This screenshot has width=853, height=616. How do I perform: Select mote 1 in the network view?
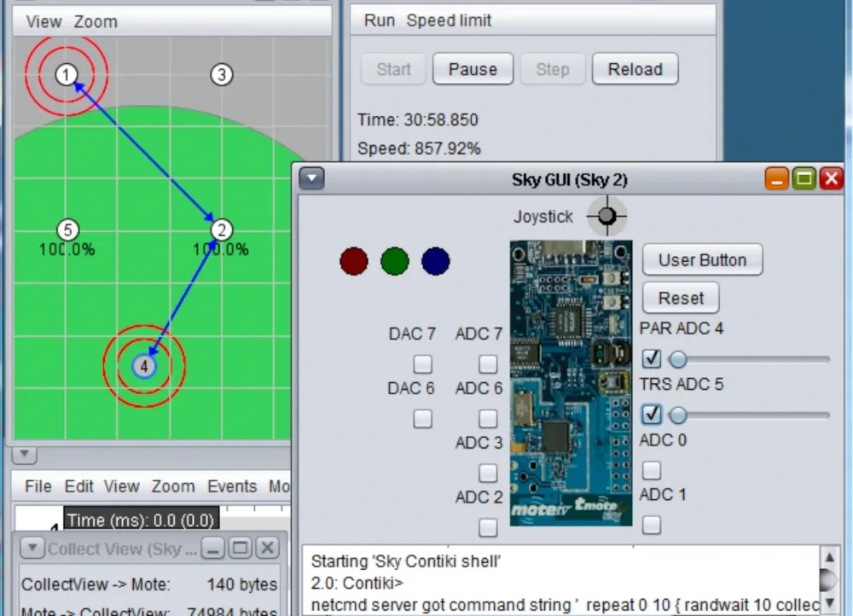(67, 74)
